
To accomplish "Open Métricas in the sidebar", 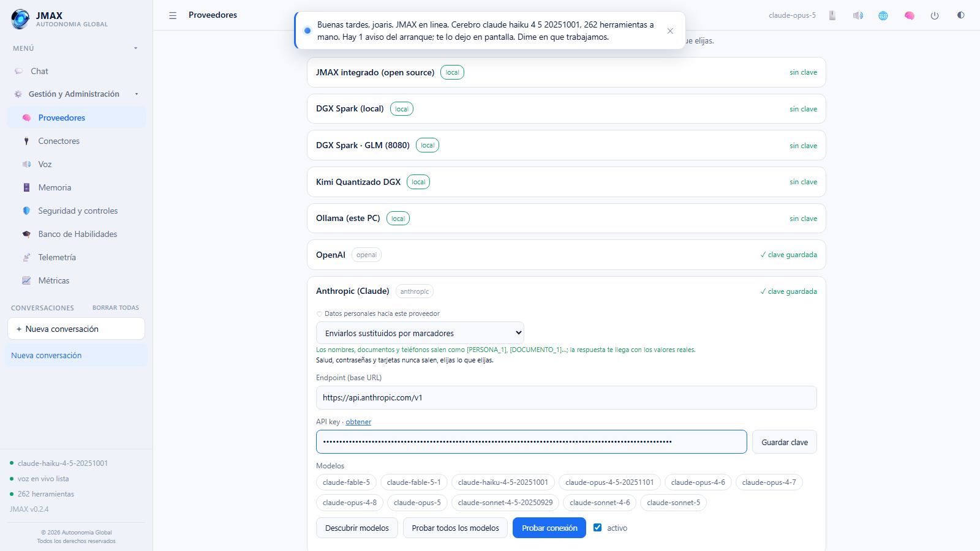I will 76,280.
